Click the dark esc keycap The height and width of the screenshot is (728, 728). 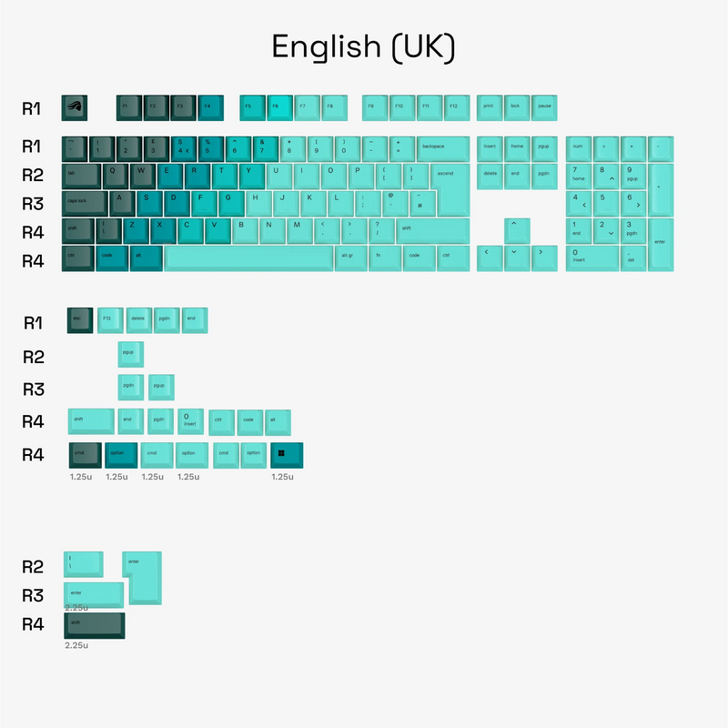tap(80, 319)
